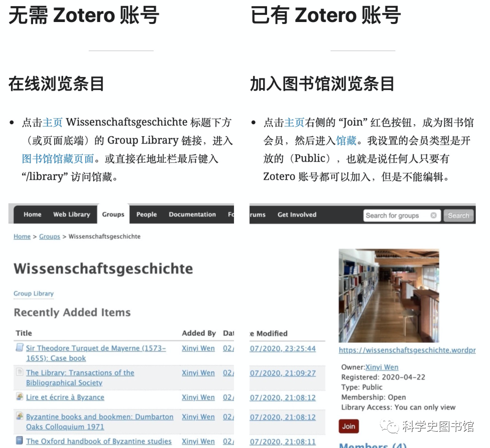The image size is (490, 448).
Task: Click the Search button
Action: 458,216
